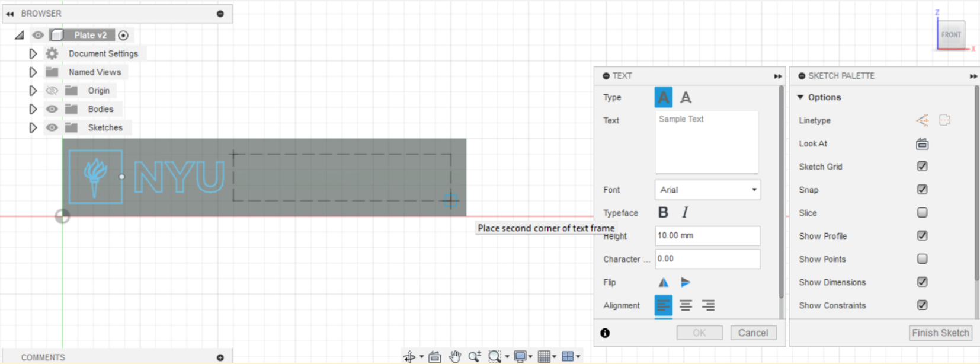This screenshot has width=980, height=364.
Task: Align text center
Action: (x=686, y=305)
